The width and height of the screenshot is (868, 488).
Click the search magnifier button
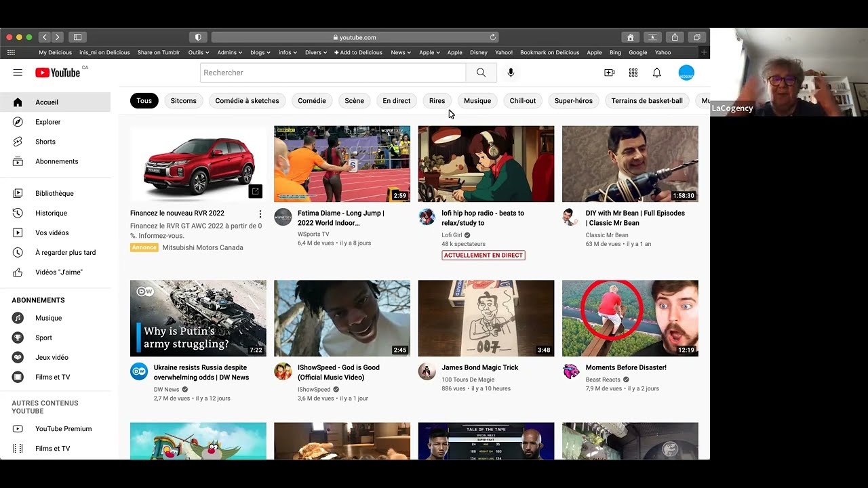(481, 73)
